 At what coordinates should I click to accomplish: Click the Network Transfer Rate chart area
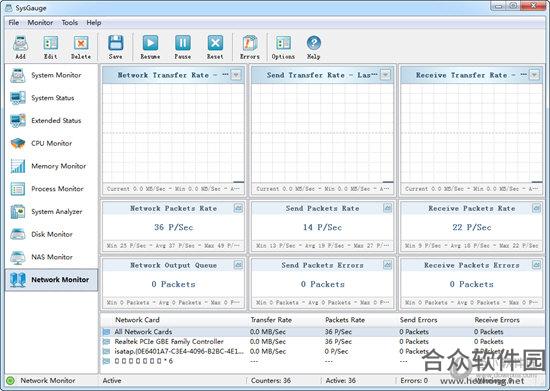(x=174, y=133)
